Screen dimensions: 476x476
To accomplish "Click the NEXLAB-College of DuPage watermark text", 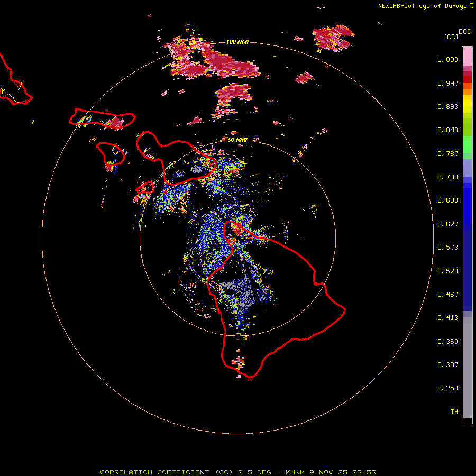I will point(422,6).
